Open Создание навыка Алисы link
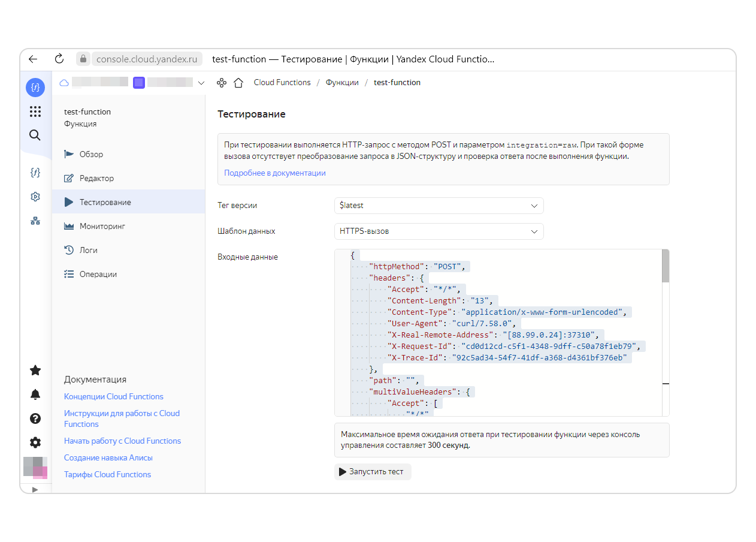This screenshot has width=756, height=542. 108,457
